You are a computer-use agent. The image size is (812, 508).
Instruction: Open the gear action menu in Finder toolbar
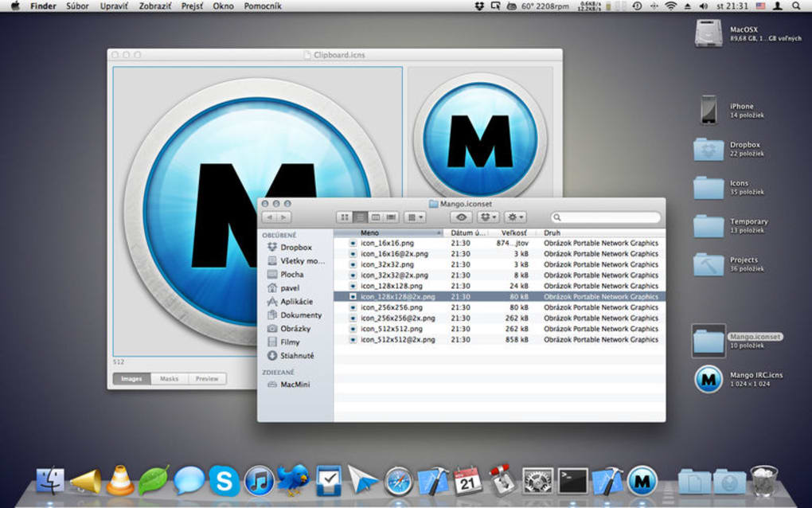click(x=515, y=217)
